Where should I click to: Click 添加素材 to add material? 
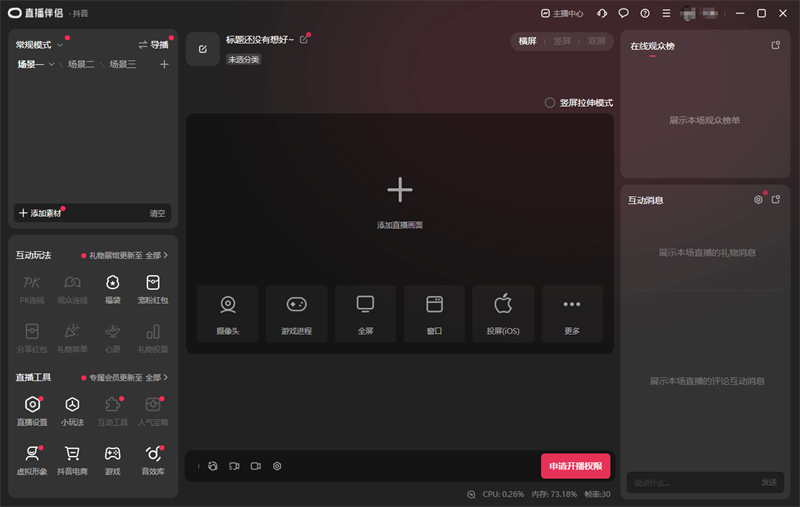tap(40, 213)
